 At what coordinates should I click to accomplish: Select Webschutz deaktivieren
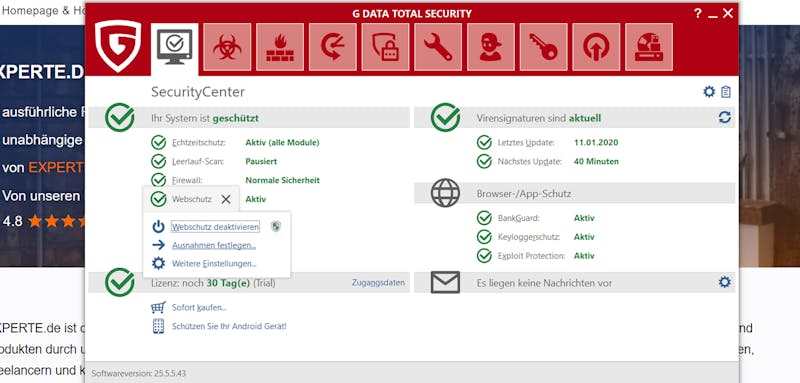click(x=215, y=227)
